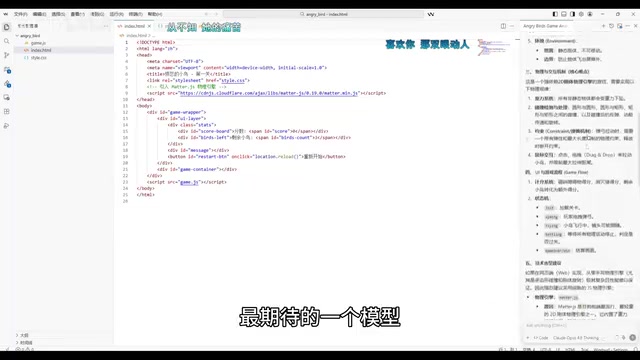Viewport: 640px width, 360px height.
Task: Click the Windsurf logo at top left
Action: 6,14
